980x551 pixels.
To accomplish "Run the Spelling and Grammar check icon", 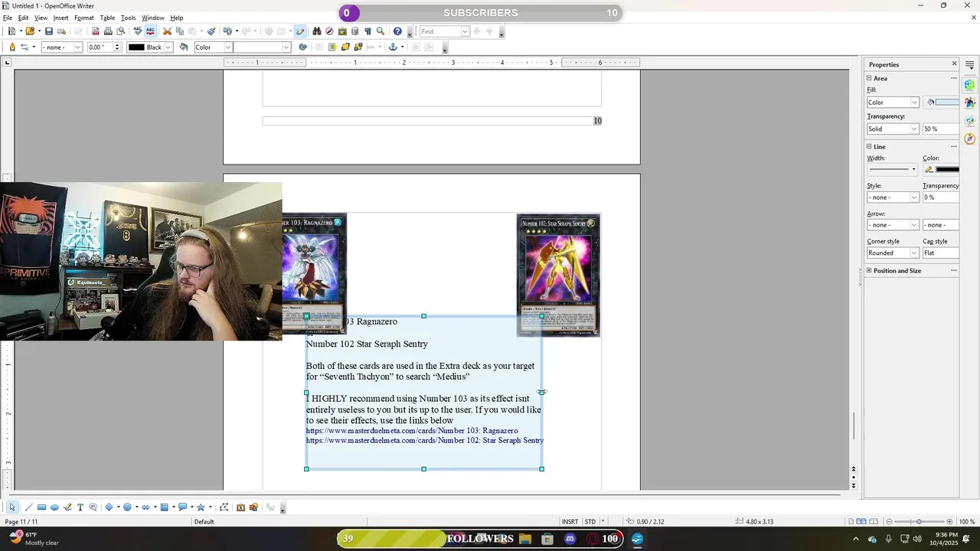I will [x=138, y=31].
